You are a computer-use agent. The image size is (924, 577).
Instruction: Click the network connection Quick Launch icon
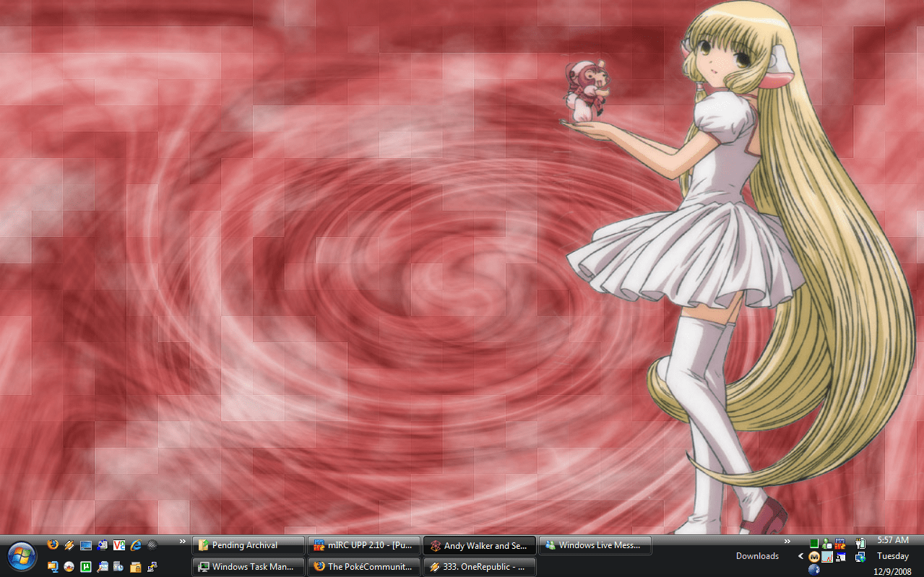pos(152,567)
